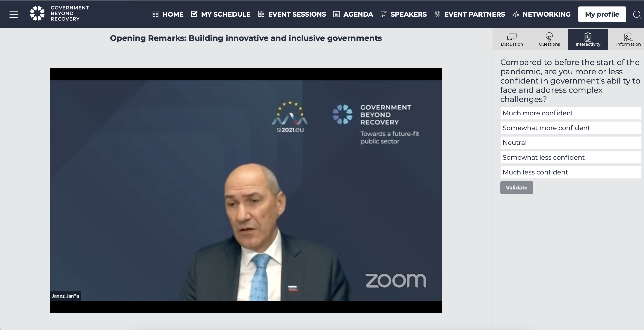Open the hamburger menu icon

pos(14,14)
